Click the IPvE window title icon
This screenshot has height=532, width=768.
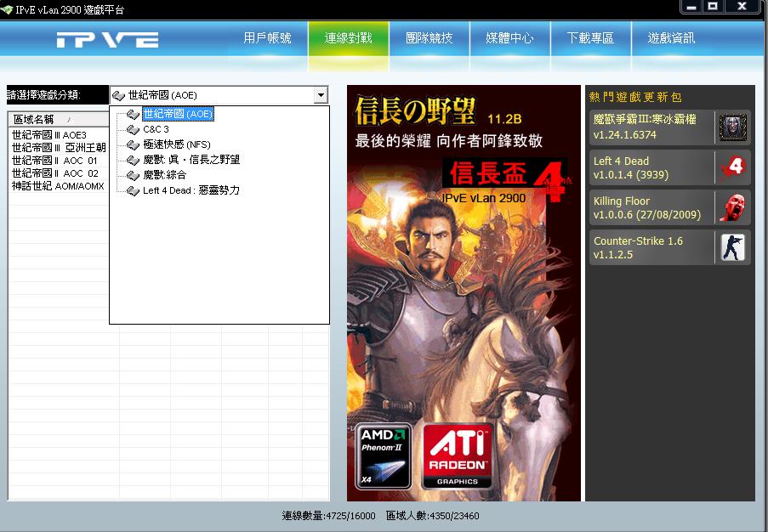pyautogui.click(x=6, y=9)
